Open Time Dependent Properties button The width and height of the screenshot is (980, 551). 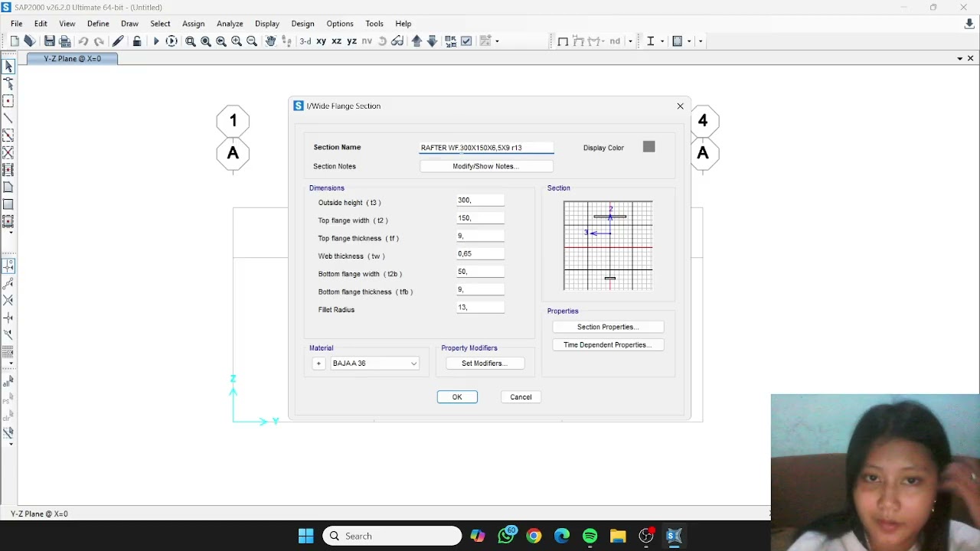[x=608, y=345]
